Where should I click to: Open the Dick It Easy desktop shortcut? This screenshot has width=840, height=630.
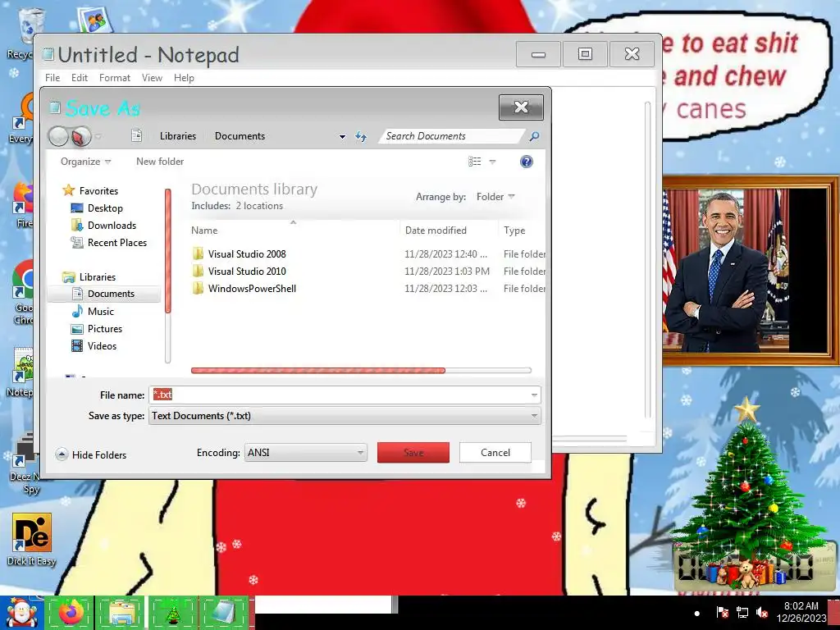coord(32,539)
